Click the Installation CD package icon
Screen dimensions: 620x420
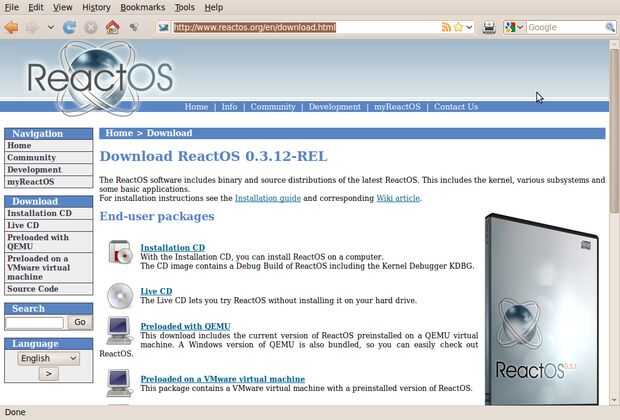click(x=121, y=252)
